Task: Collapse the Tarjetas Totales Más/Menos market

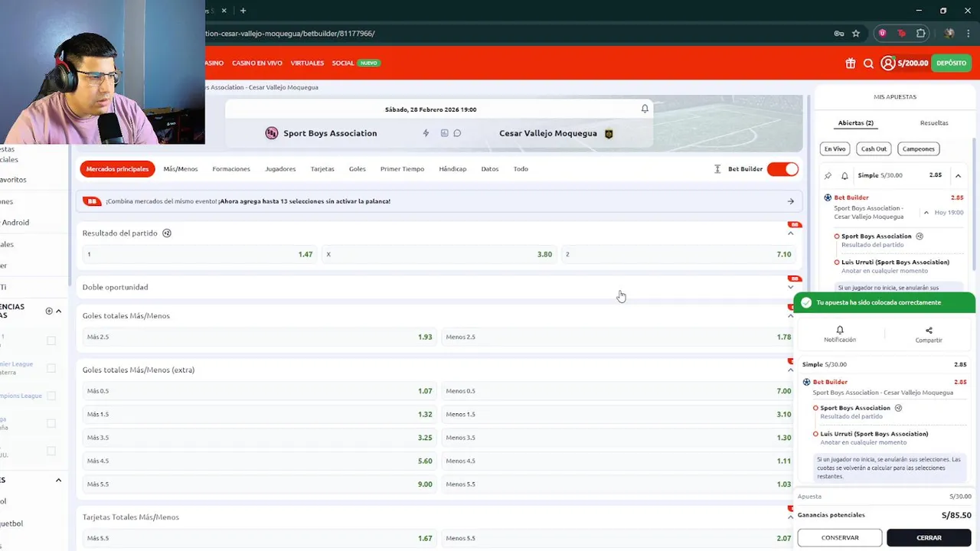Action: 790,517
